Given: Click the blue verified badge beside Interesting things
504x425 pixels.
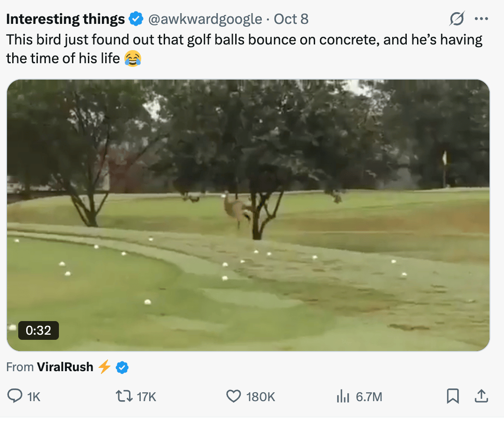Looking at the screenshot, I should [x=136, y=19].
